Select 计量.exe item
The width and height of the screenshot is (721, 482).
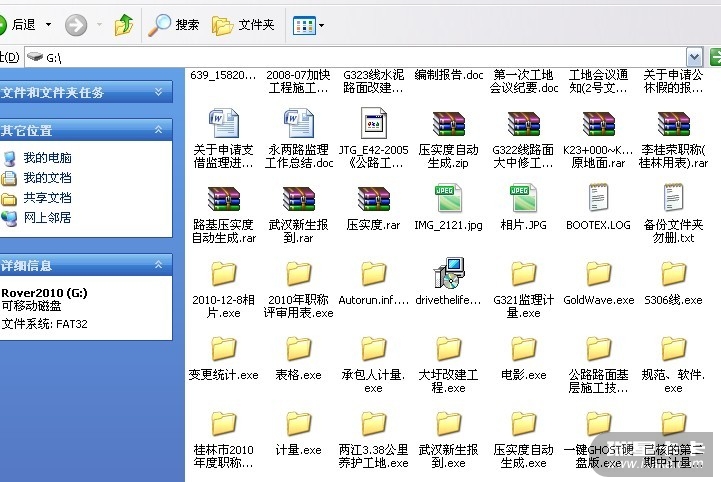(298, 433)
